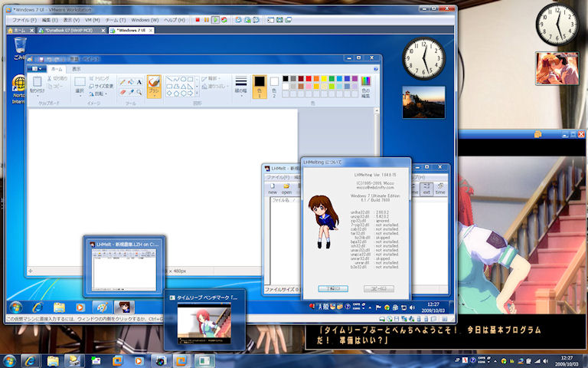
Task: Open the Paint Rotate dropdown
Action: tap(98, 94)
